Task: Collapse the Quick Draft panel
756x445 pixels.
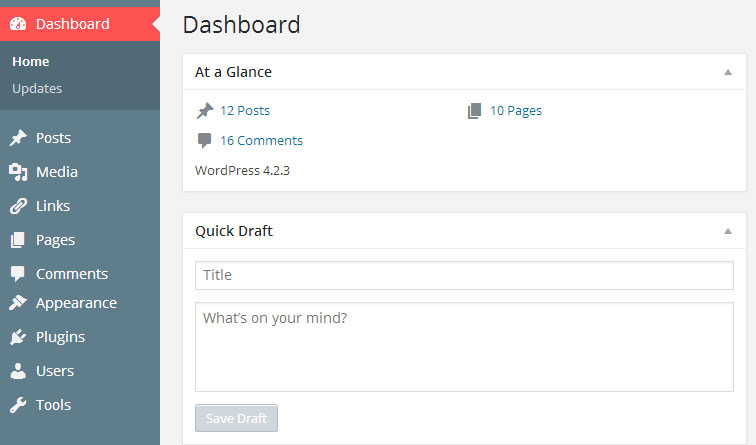Action: 728,231
